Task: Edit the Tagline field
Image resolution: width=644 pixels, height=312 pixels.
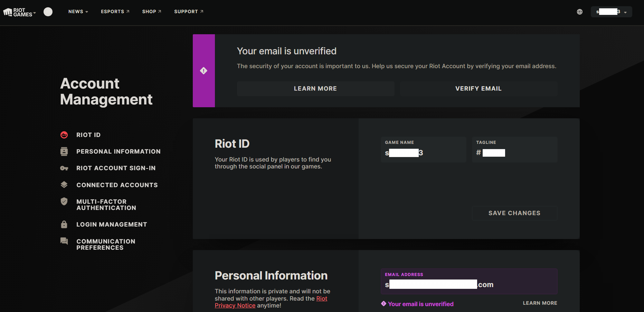Action: pos(515,149)
